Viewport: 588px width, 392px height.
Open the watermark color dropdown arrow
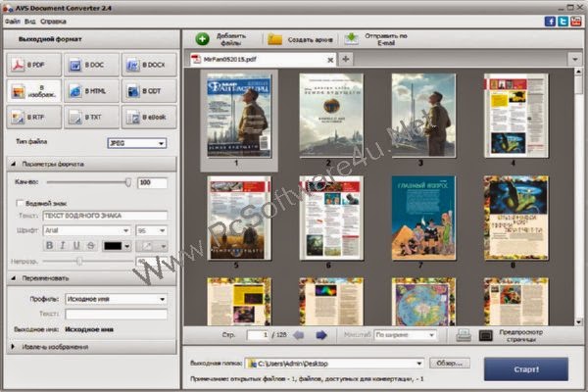127,246
